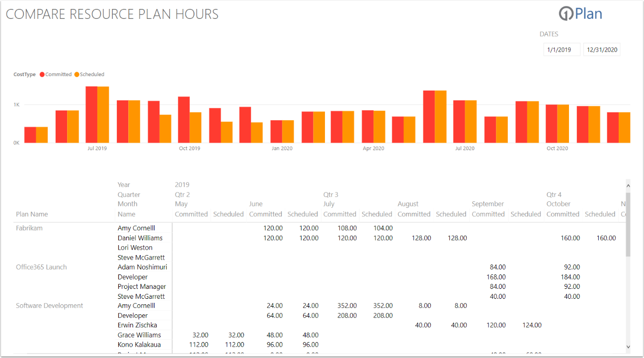Image resolution: width=644 pixels, height=358 pixels.
Task: Click the "October" month header
Action: click(560, 204)
